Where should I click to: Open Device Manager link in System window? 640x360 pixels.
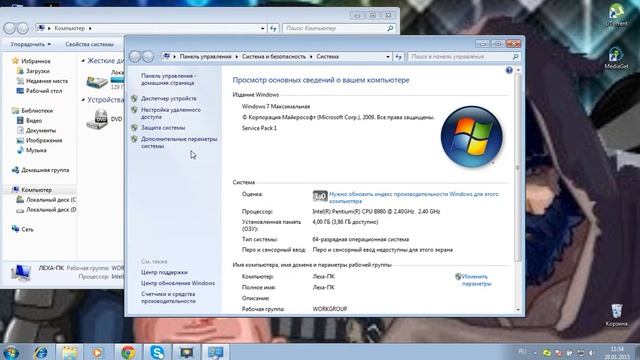(169, 98)
